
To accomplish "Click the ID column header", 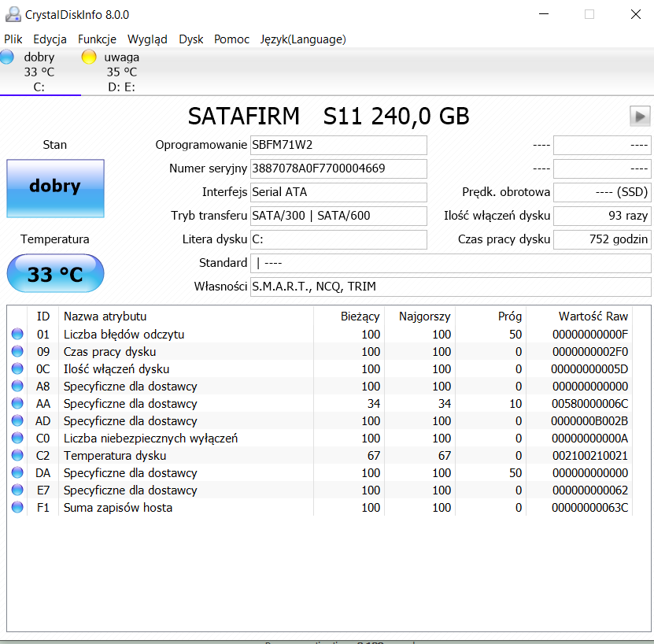I will coord(43,316).
